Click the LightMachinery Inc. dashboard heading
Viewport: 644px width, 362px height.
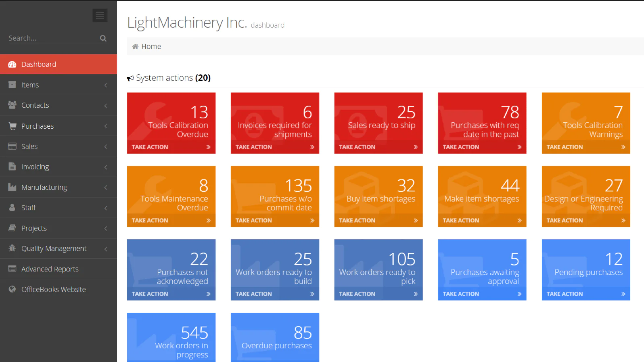point(206,23)
